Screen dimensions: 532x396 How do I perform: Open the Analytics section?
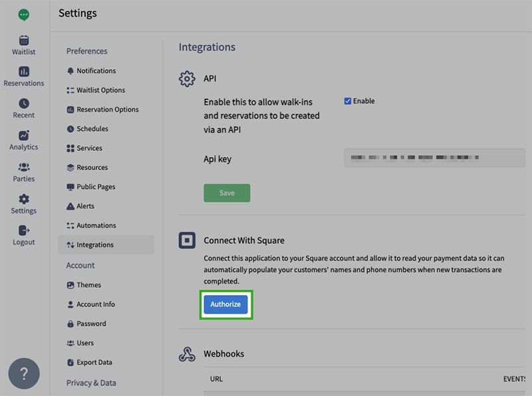(x=23, y=140)
